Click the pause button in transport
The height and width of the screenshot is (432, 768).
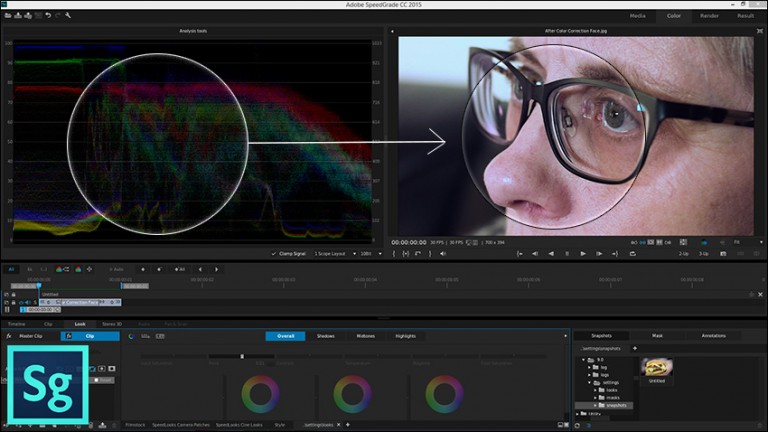(x=567, y=254)
